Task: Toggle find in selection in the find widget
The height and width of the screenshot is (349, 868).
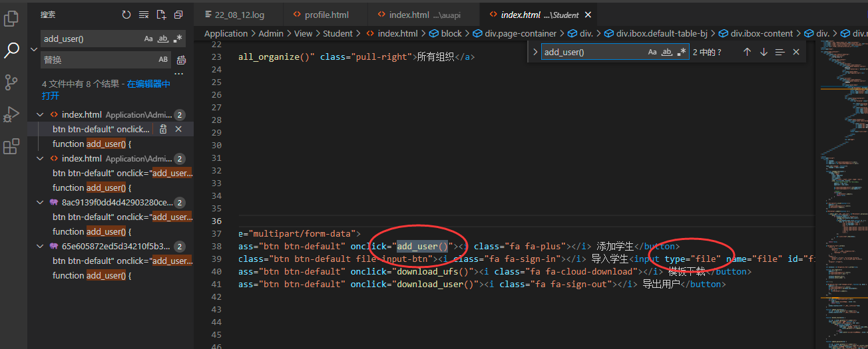Action: (x=780, y=52)
